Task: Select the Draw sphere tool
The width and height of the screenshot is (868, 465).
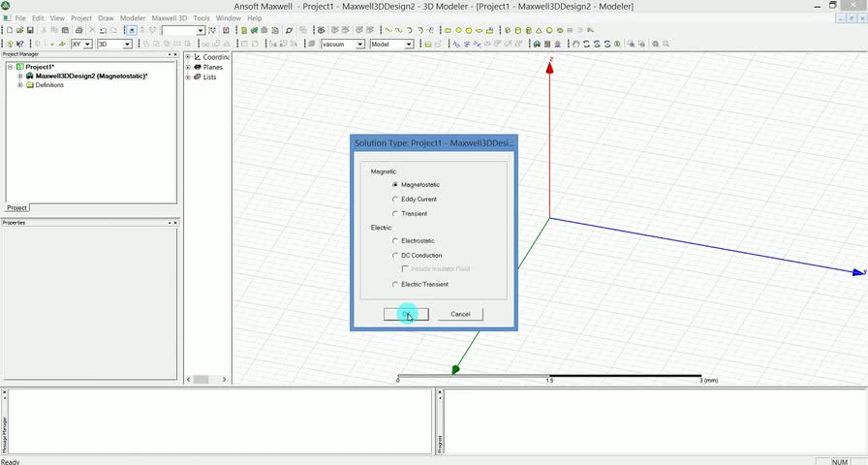Action: pos(549,30)
